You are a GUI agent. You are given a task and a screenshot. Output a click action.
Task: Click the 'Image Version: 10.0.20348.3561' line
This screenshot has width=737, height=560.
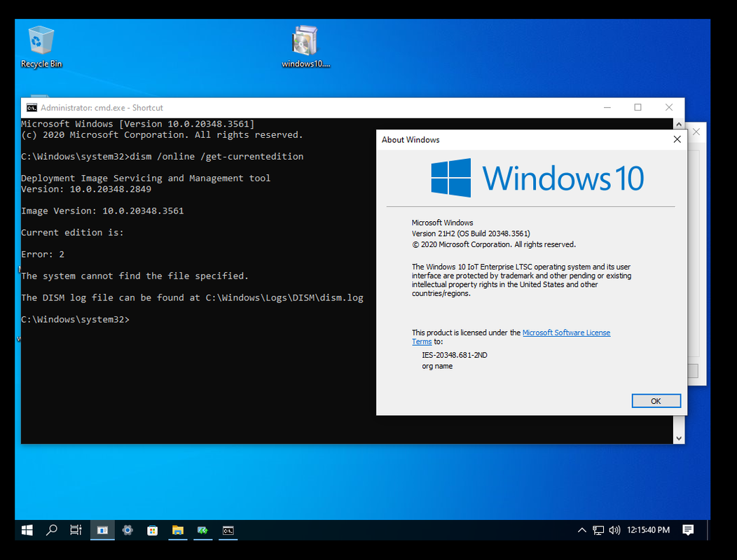(x=102, y=211)
